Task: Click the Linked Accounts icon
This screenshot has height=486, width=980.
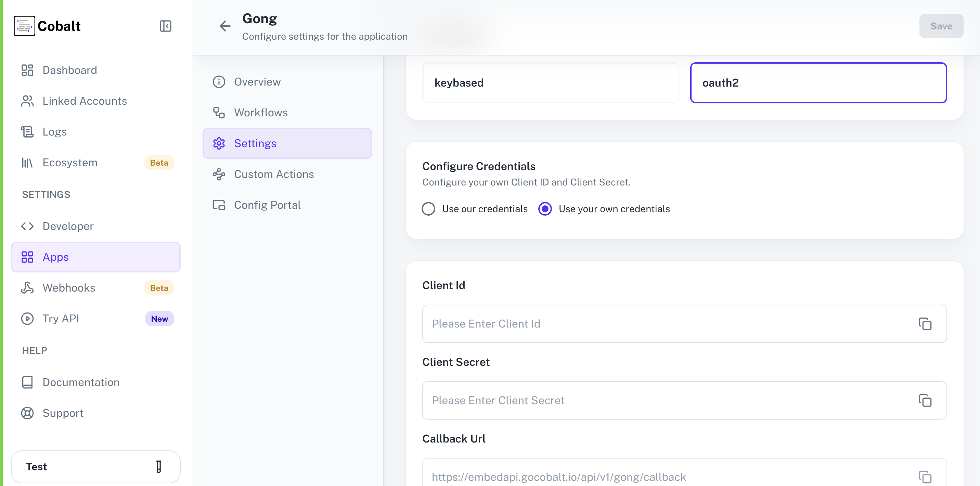Action: [x=27, y=101]
